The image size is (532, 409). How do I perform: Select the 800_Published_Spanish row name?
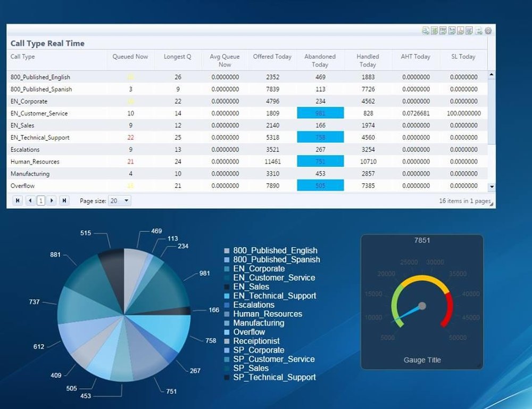click(41, 89)
